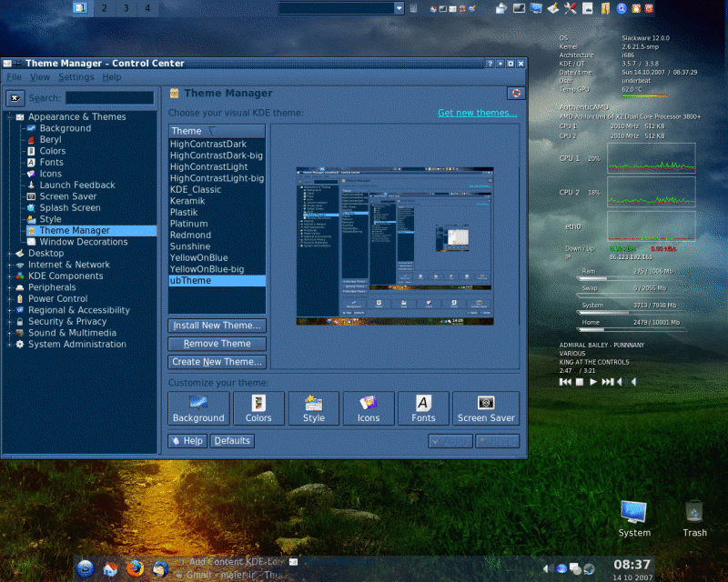This screenshot has height=582, width=728.
Task: Open the Settings menu
Action: coord(76,77)
